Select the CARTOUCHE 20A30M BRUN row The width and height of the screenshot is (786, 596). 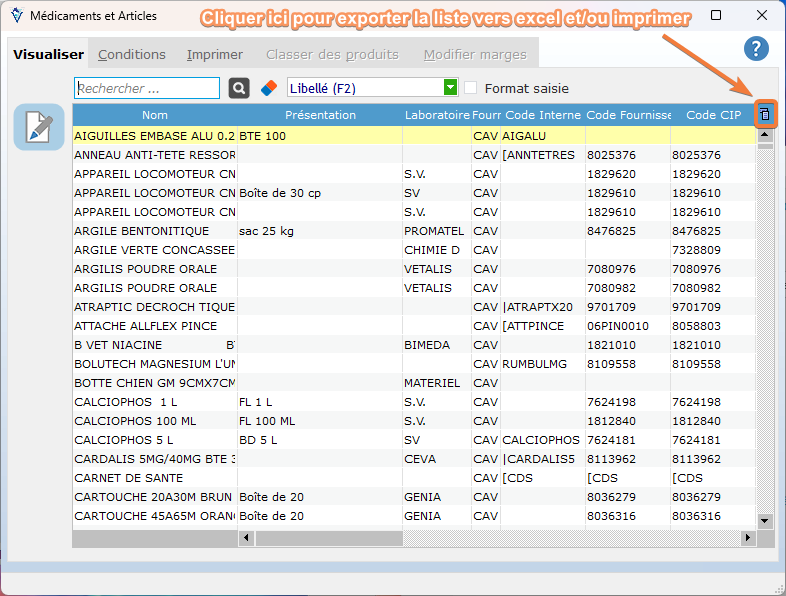coord(414,497)
